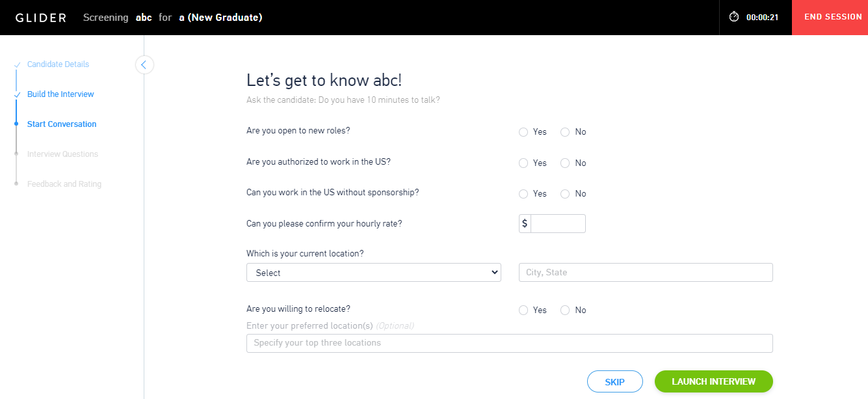
Task: End the session with END SESSION
Action: pyautogui.click(x=834, y=17)
